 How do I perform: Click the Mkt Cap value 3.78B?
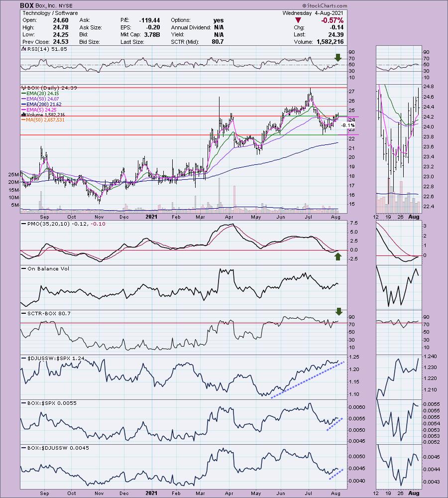click(x=152, y=35)
